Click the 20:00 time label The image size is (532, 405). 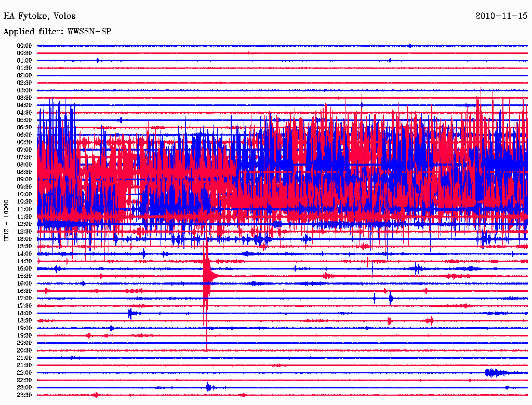pos(24,343)
